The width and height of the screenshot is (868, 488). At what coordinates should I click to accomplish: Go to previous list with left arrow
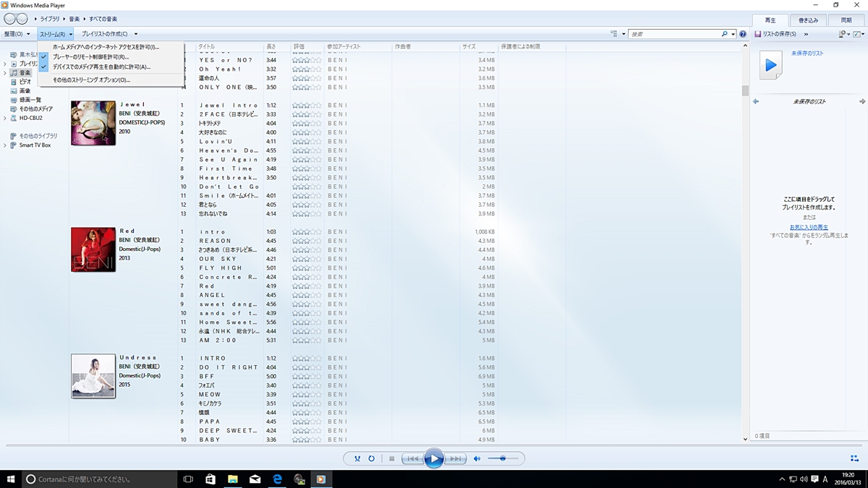tap(756, 102)
